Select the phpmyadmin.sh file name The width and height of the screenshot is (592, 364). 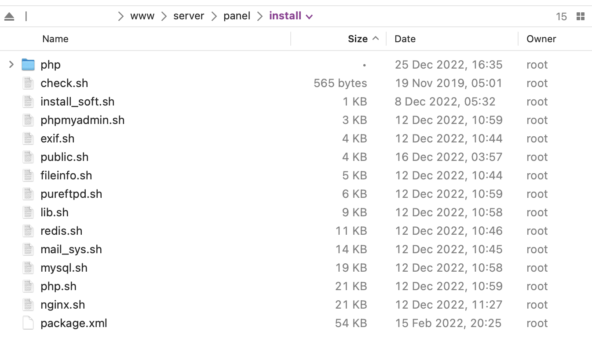(x=82, y=120)
